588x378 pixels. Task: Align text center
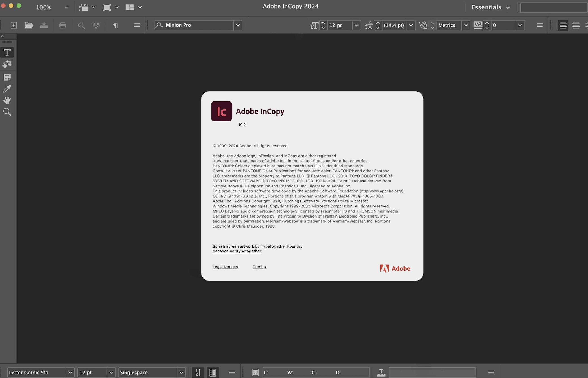point(576,25)
